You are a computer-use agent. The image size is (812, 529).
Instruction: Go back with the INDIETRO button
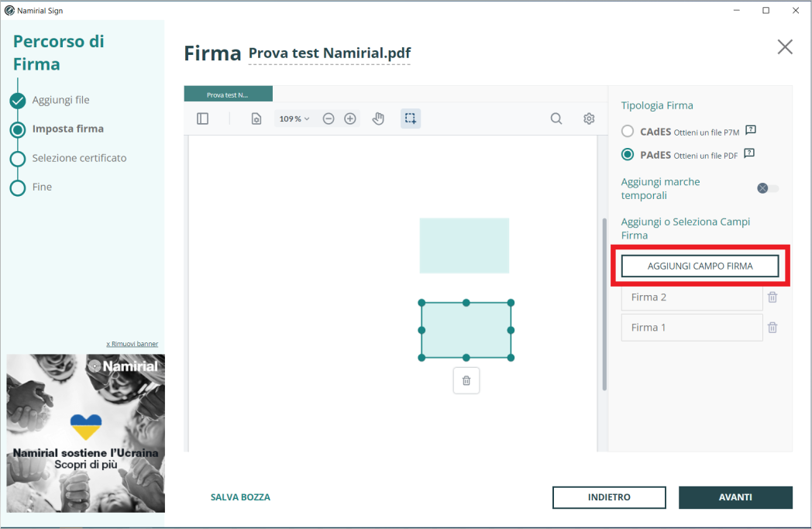pos(609,497)
